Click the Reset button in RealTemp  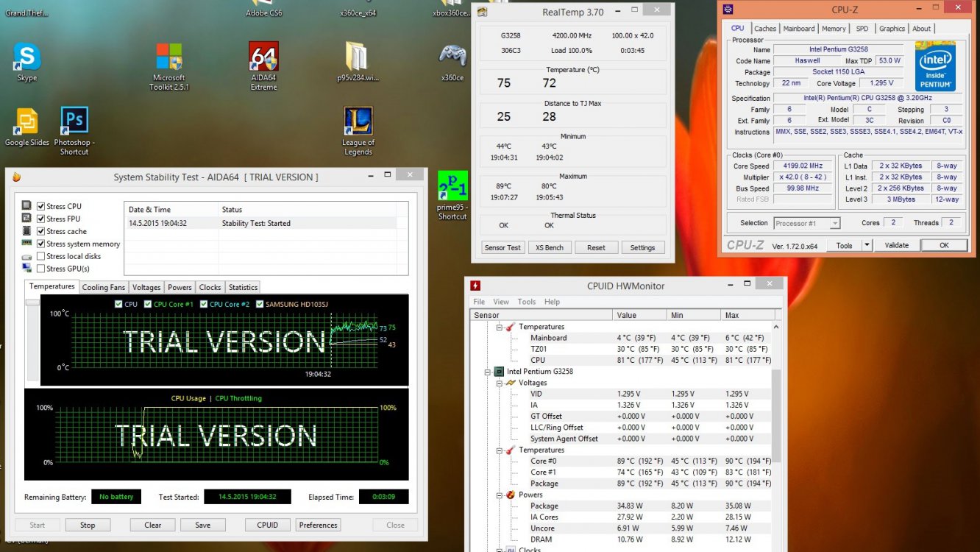[x=596, y=247]
